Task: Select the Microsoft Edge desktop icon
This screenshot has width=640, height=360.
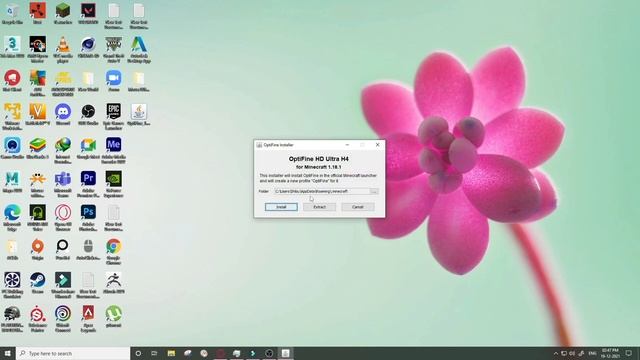Action: 12,218
